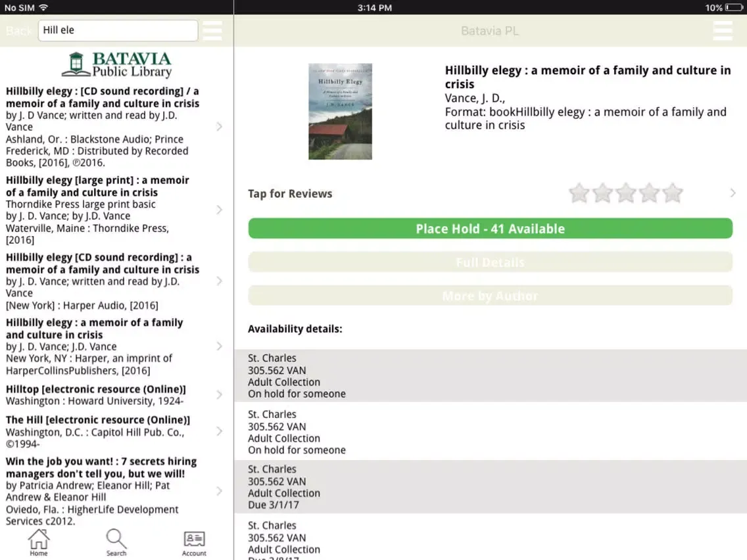
Task: Select 'The Hill [electronic resource (Online)]' title
Action: pyautogui.click(x=98, y=419)
